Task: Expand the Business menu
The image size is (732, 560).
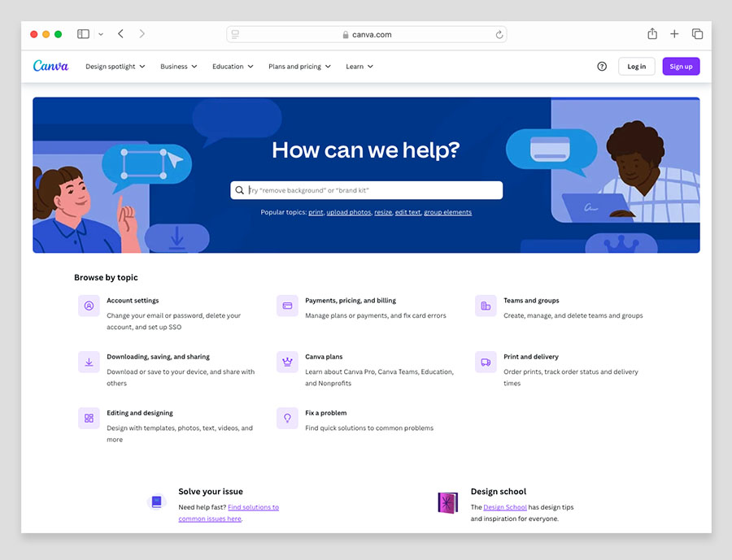Action: coord(179,67)
